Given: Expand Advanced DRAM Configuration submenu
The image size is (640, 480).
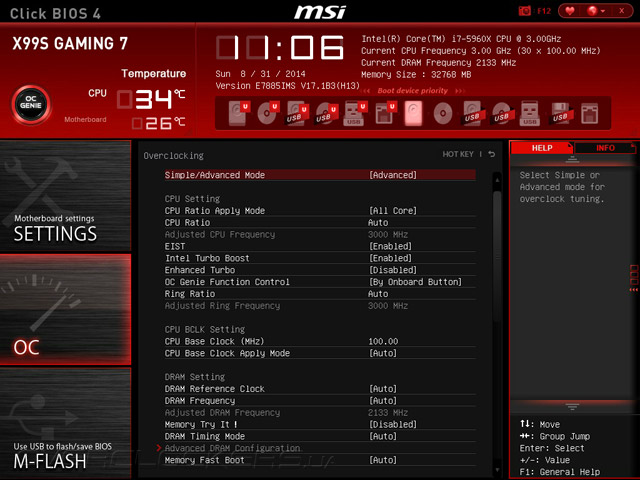Looking at the screenshot, I should [x=233, y=448].
